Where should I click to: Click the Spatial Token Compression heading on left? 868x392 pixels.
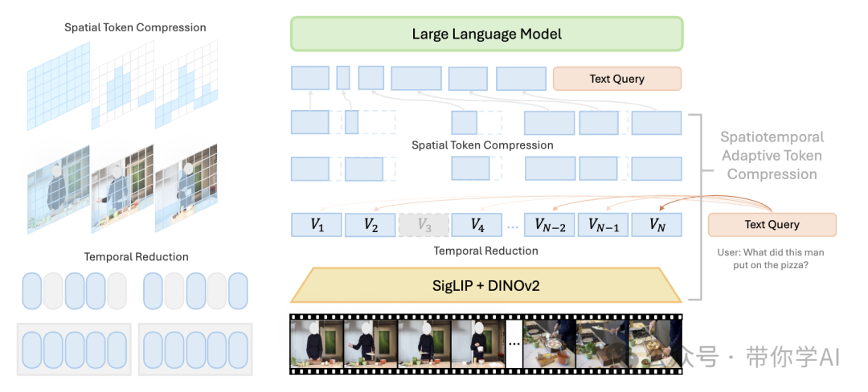[135, 27]
